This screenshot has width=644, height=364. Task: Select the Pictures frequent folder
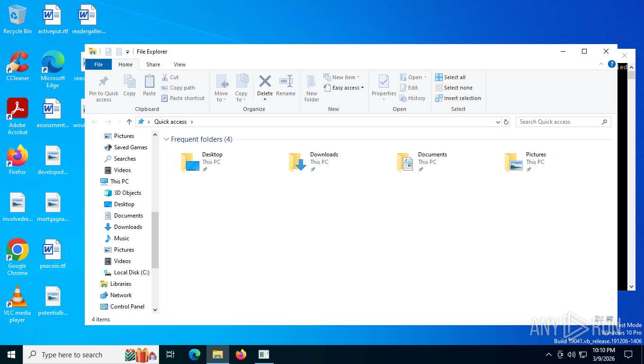(526, 162)
